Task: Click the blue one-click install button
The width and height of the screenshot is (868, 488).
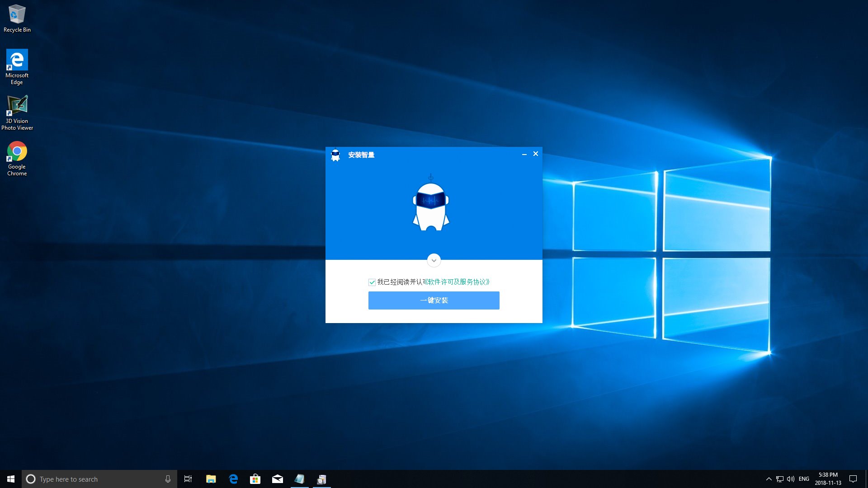Action: (434, 300)
